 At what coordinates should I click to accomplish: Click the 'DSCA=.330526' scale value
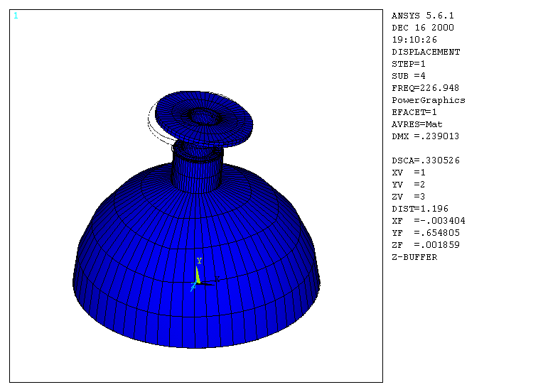(x=426, y=160)
